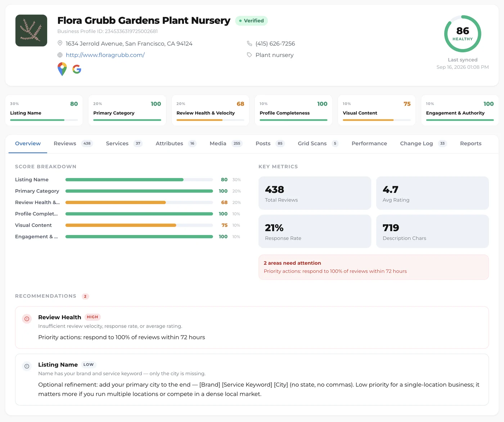Open the Reviews tab
Image resolution: width=504 pixels, height=422 pixels.
tap(73, 143)
